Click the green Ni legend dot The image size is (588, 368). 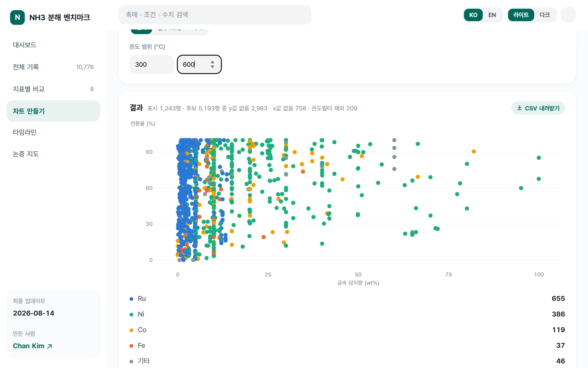coord(131,314)
